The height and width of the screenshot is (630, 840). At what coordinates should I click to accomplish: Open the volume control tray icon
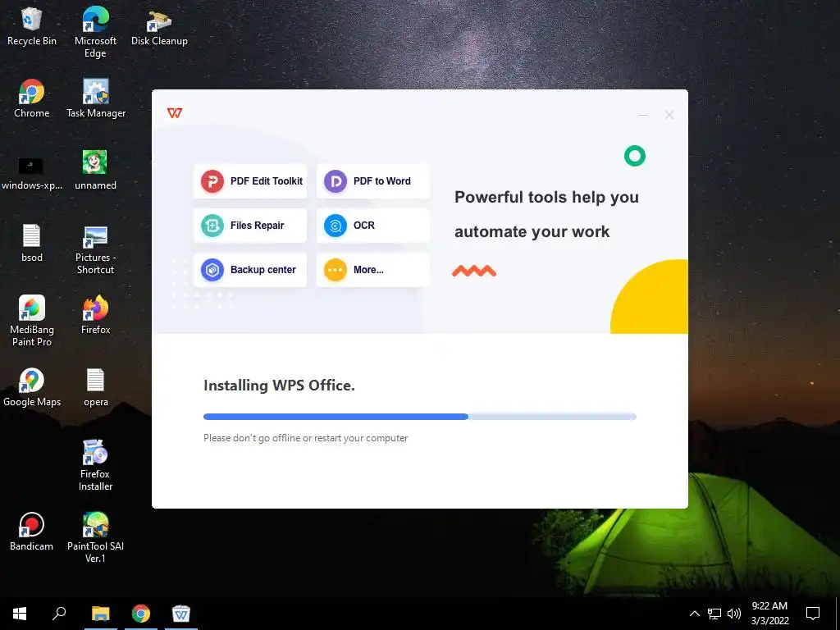pos(734,614)
